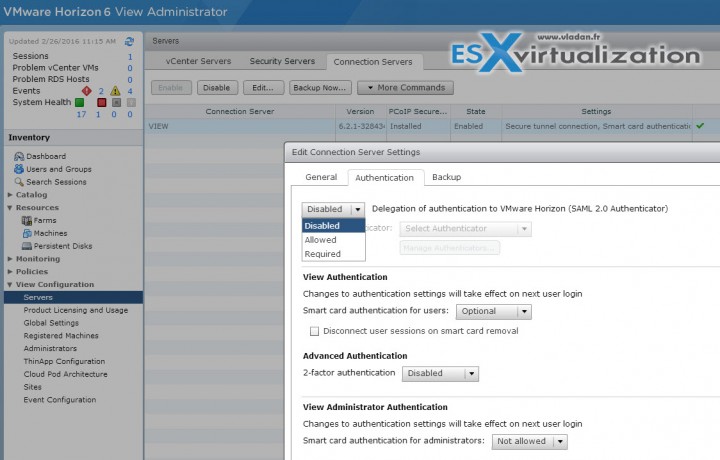Viewport: 720px width, 460px height.
Task: Open Global Settings
Action: pos(51,323)
